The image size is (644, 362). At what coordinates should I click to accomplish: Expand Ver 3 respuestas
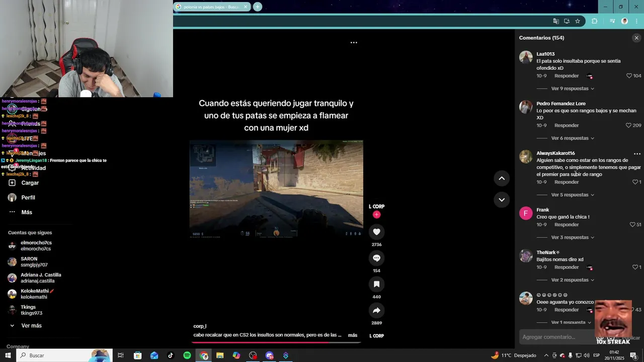(573, 237)
